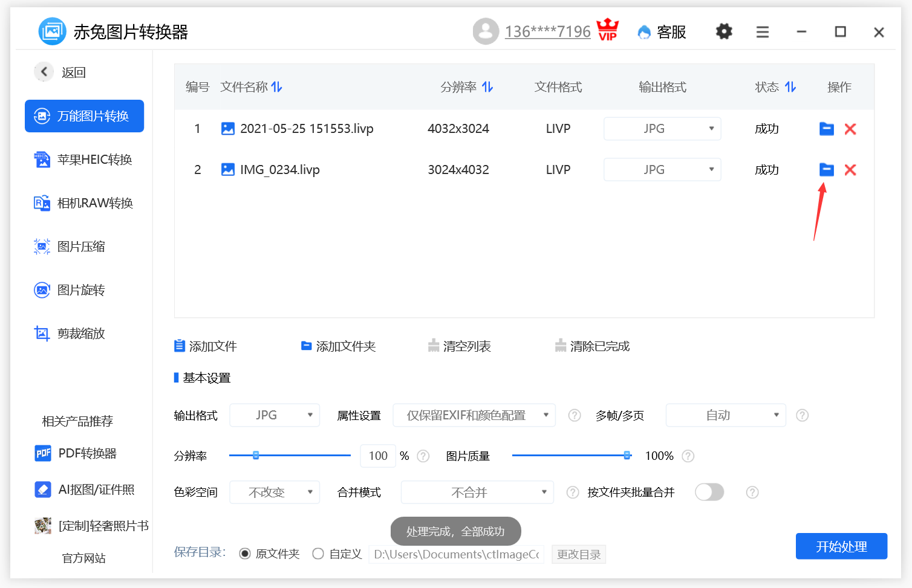Open 万能图片转换 in the sidebar
912x588 pixels.
84,116
